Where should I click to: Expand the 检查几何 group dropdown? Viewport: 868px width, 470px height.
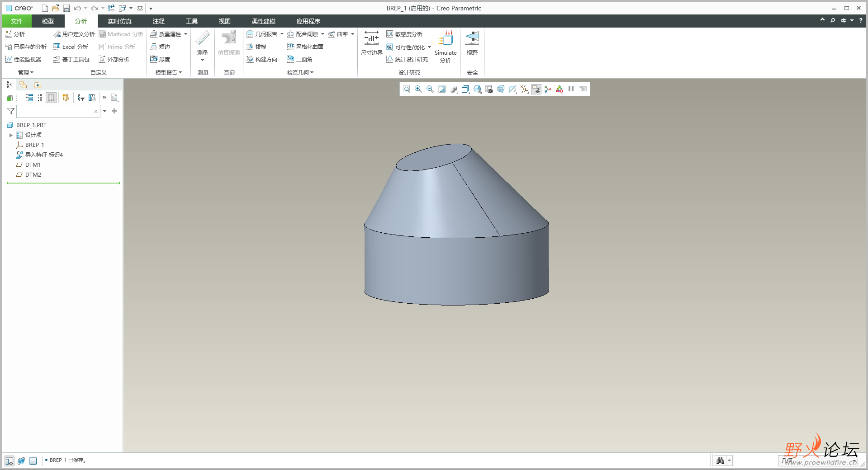[300, 72]
